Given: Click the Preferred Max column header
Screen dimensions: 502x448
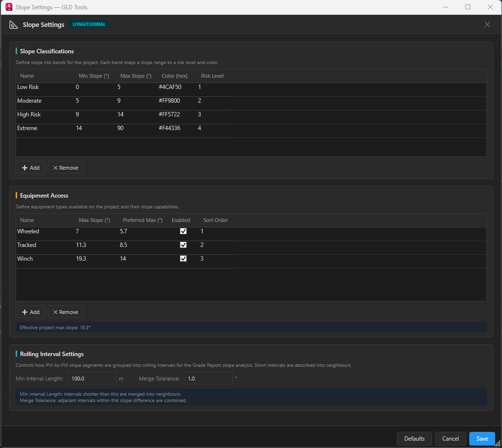Looking at the screenshot, I should pyautogui.click(x=142, y=221).
